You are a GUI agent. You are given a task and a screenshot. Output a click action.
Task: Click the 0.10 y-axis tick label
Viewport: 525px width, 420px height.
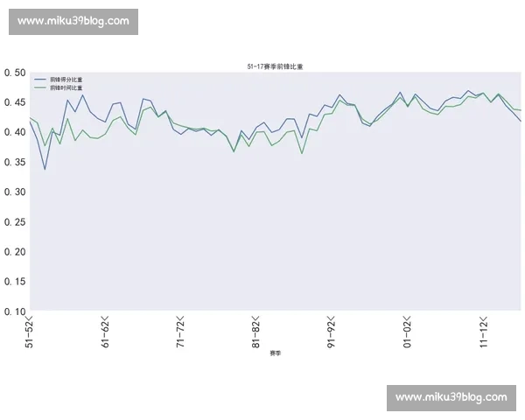click(14, 311)
